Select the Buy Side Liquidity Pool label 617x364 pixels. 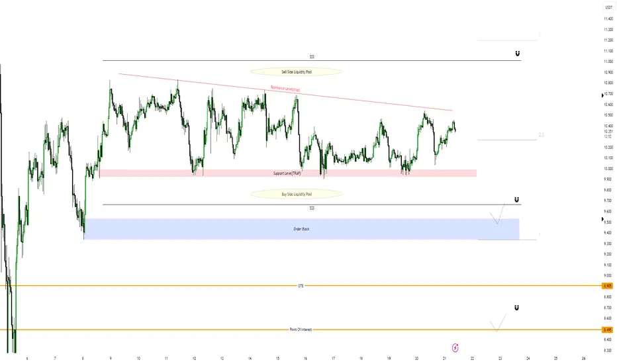pyautogui.click(x=297, y=194)
